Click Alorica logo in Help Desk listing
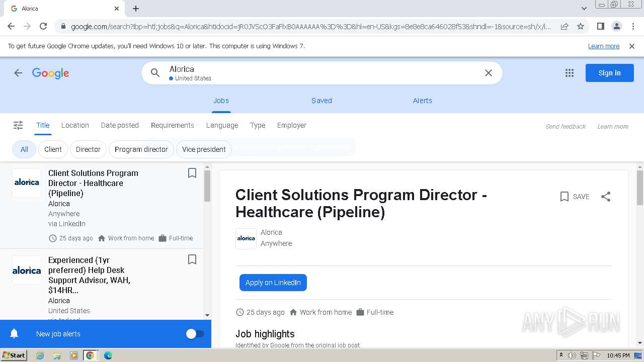 (x=27, y=270)
